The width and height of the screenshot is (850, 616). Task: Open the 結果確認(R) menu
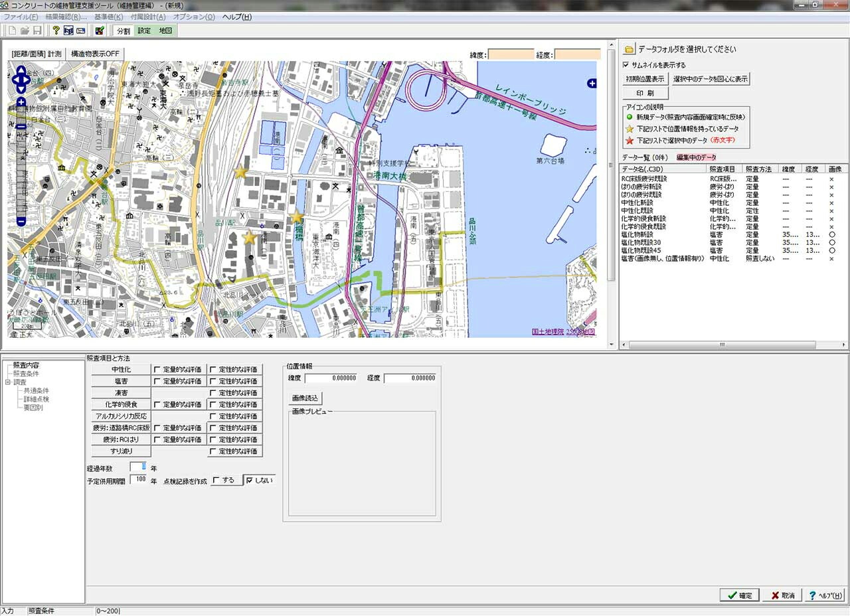pos(66,17)
